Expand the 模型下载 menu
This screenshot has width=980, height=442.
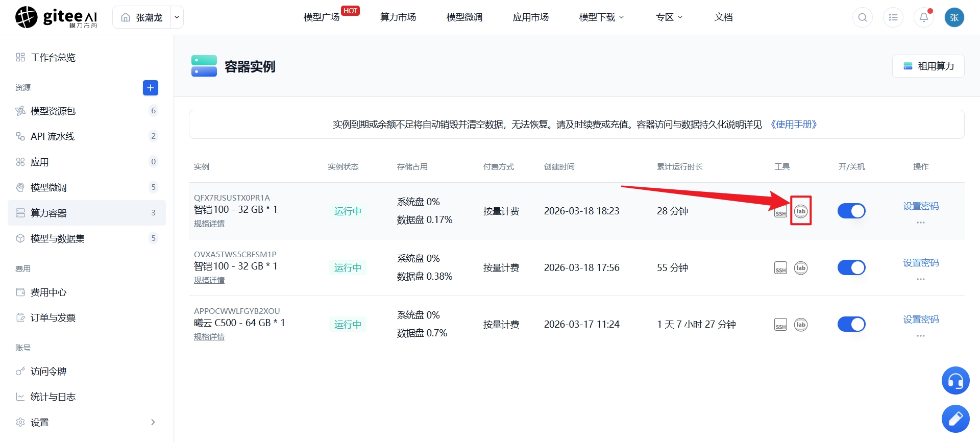601,17
